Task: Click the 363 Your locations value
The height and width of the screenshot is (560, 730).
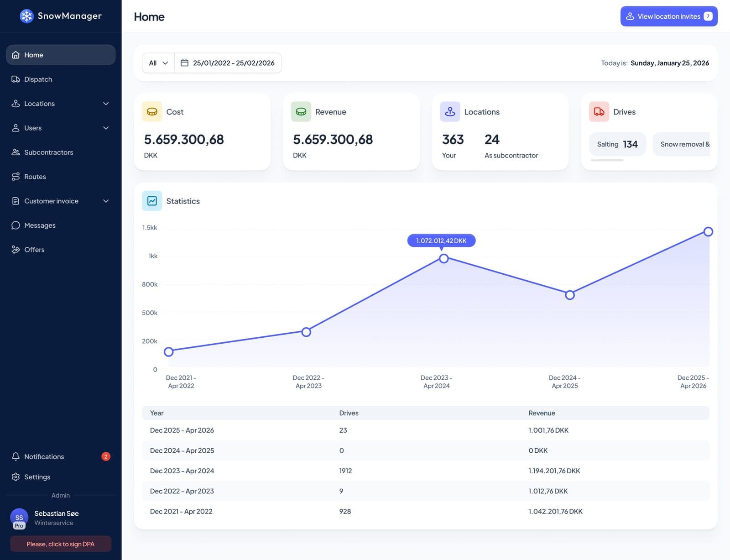Action: coord(453,139)
